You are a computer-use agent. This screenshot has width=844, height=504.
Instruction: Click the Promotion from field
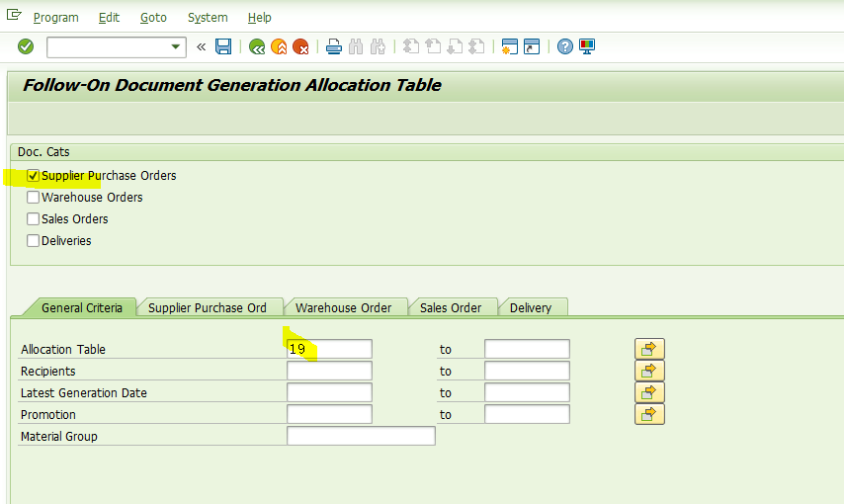coord(329,414)
